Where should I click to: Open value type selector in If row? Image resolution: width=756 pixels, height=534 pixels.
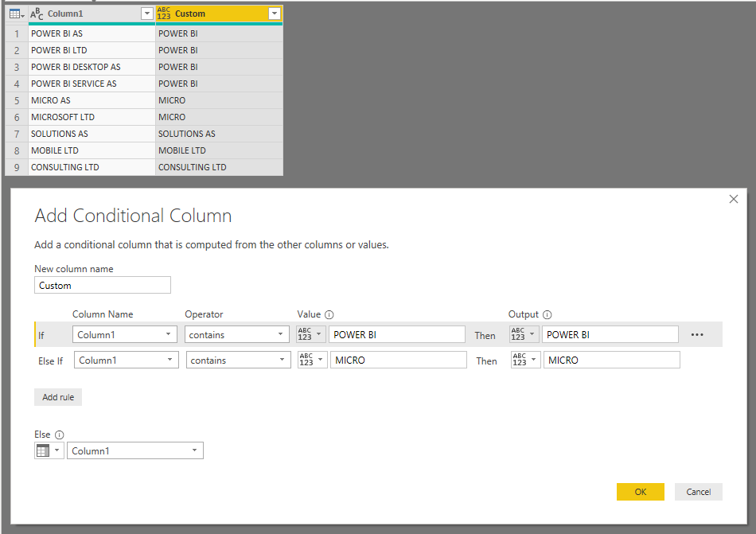[311, 334]
